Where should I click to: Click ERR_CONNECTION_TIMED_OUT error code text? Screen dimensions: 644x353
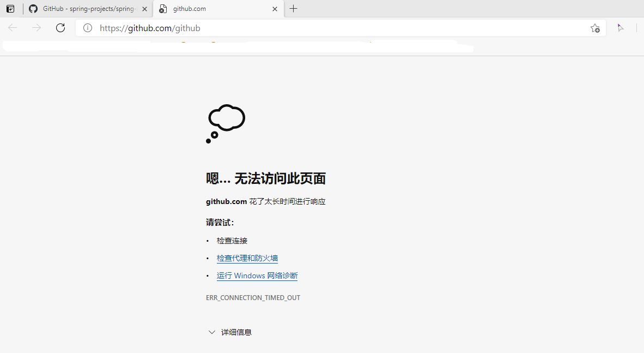click(253, 297)
